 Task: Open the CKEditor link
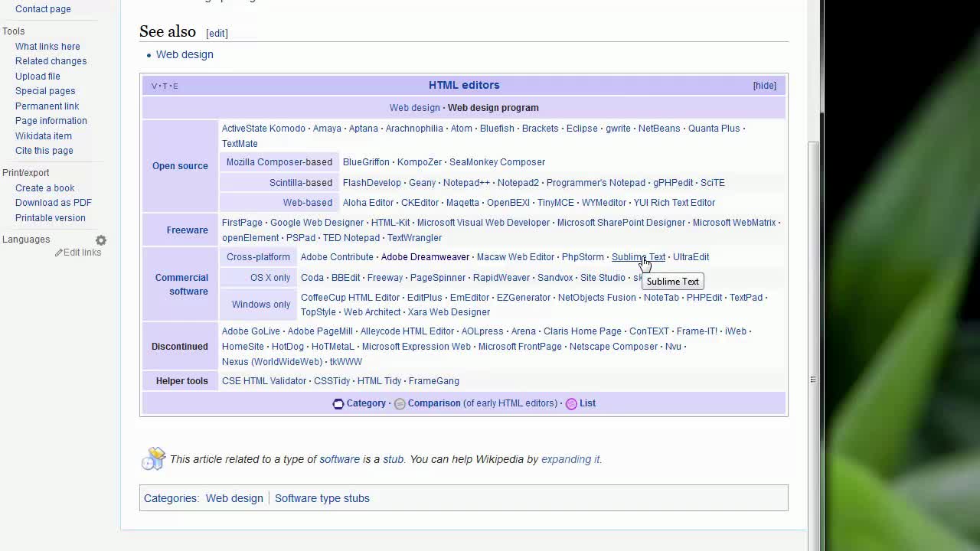(x=420, y=203)
